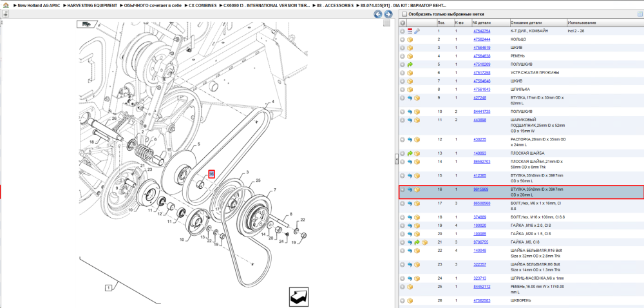
Task: Toggle 'Отобразить только выбранные метки' checkbox
Action: point(404,14)
